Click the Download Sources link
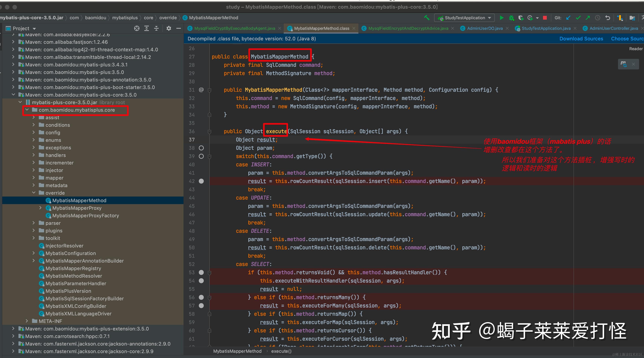Viewport: 644px width, 358px height. click(581, 38)
